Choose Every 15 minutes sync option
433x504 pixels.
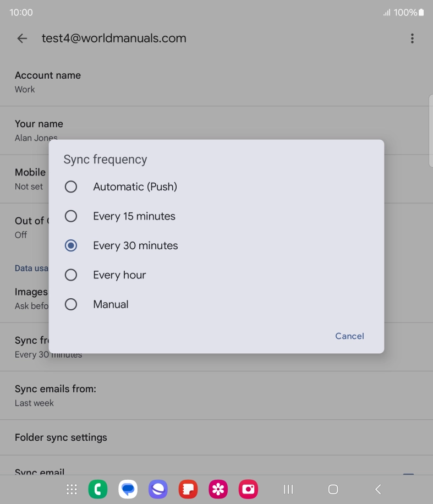tap(216, 216)
